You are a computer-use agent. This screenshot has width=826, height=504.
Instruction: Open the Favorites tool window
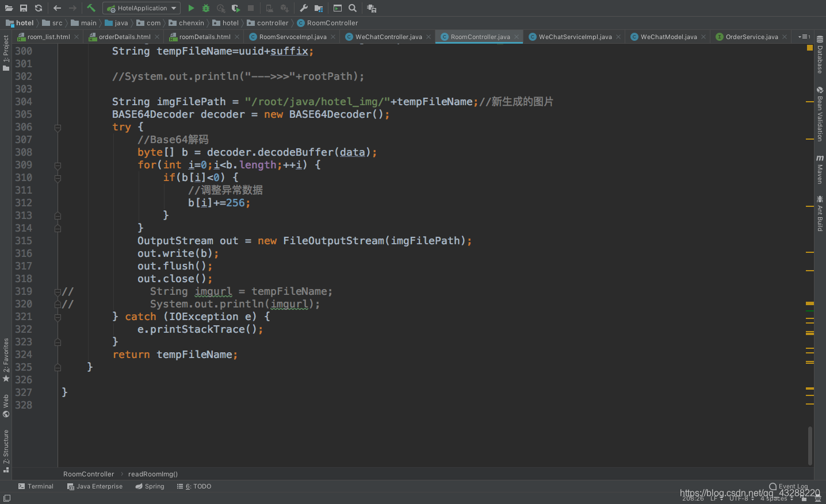click(6, 360)
